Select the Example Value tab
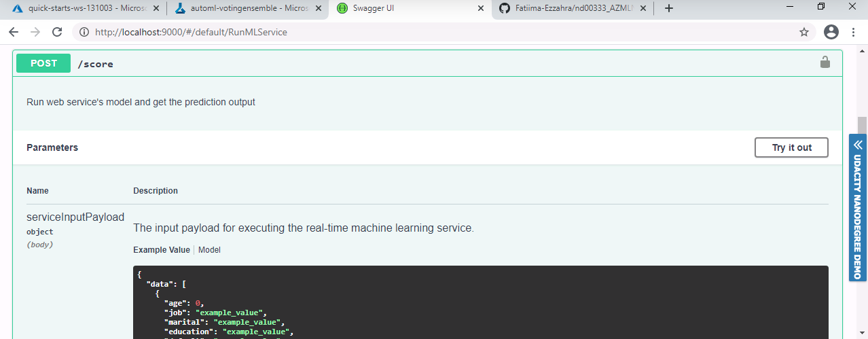This screenshot has width=868, height=339. 162,250
